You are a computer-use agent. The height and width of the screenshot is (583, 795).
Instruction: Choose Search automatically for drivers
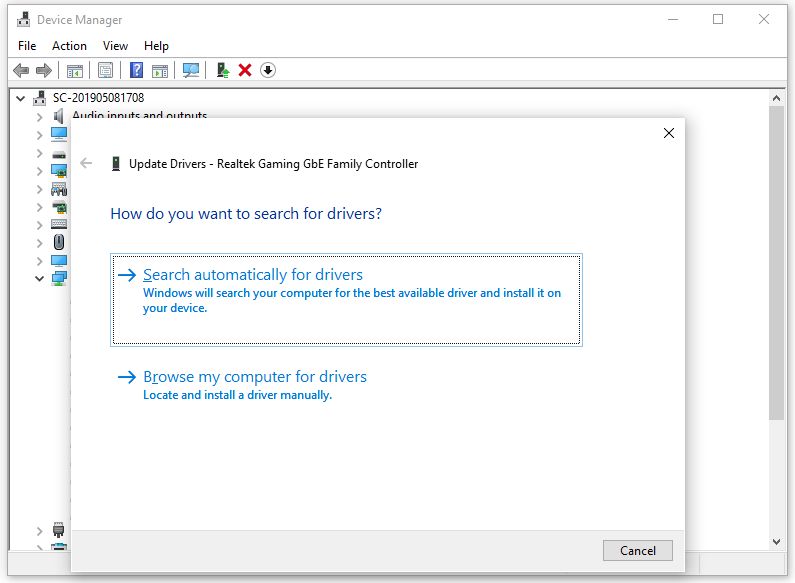[346, 300]
